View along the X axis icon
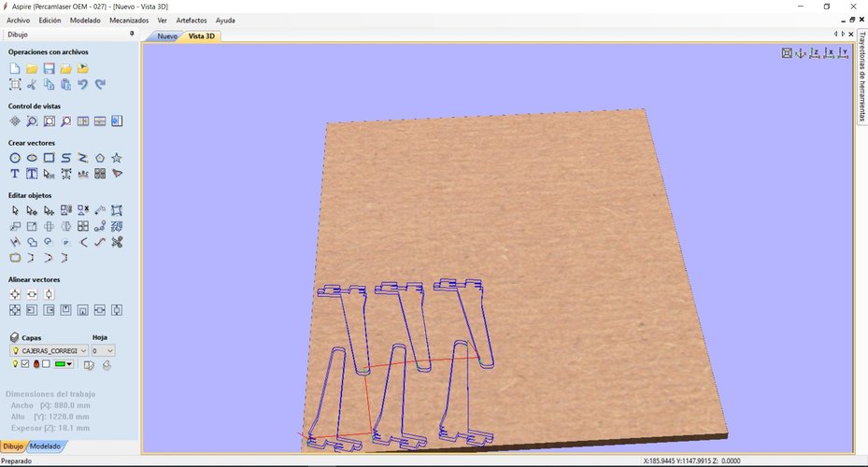This screenshot has height=467, width=868. point(829,53)
